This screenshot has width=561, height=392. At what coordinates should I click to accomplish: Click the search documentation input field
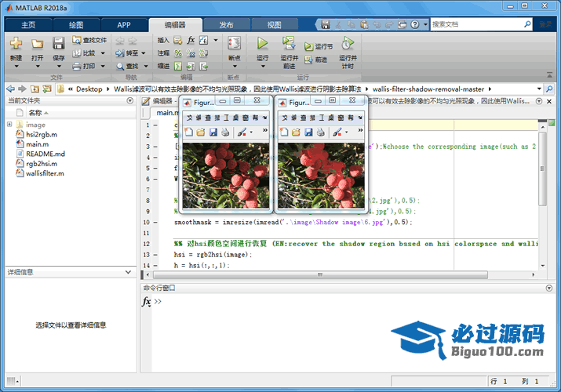pos(479,24)
